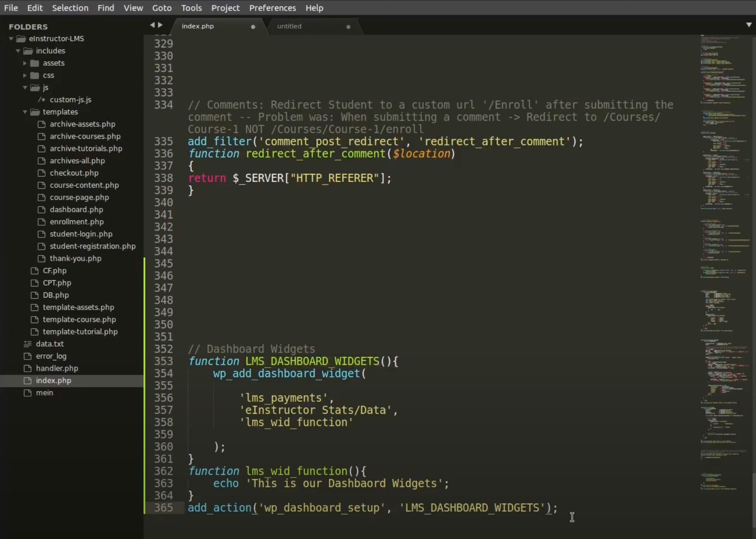Screen dimensions: 756x539
Task: Click the dashboard.php file icon
Action: [42, 210]
